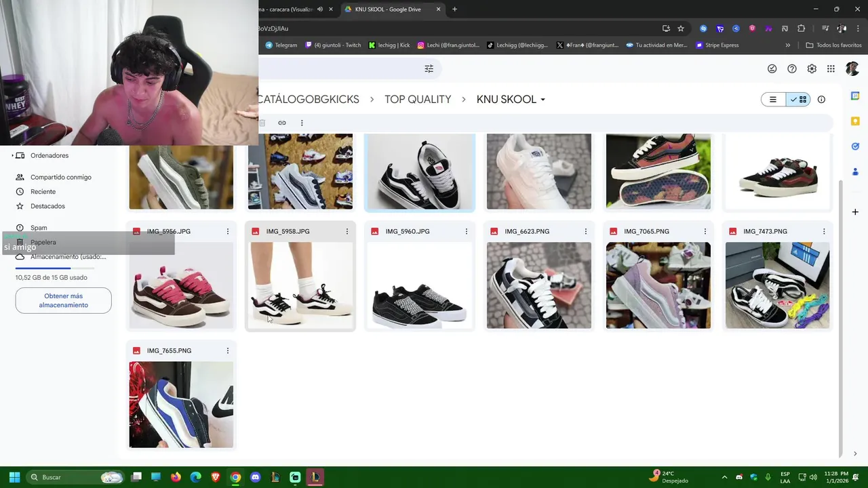Bookmark this page with star icon

click(x=681, y=28)
